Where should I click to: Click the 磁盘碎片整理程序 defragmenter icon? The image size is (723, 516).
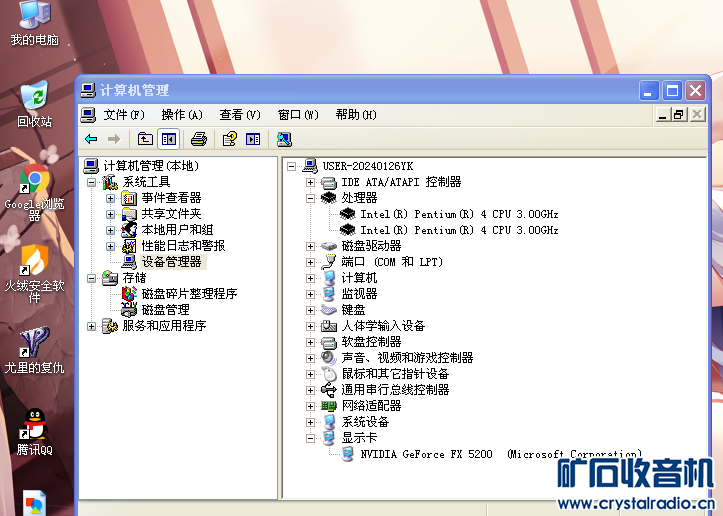(129, 293)
